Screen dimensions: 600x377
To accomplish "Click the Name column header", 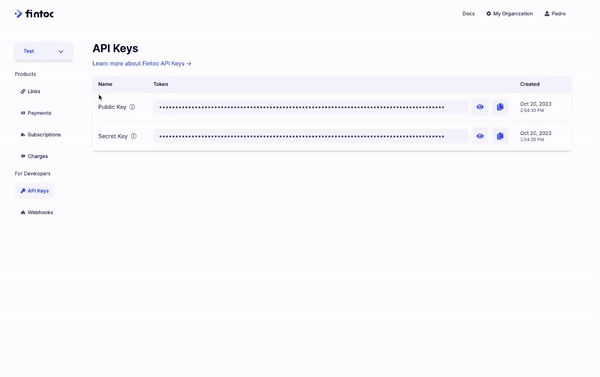I will click(x=105, y=84).
